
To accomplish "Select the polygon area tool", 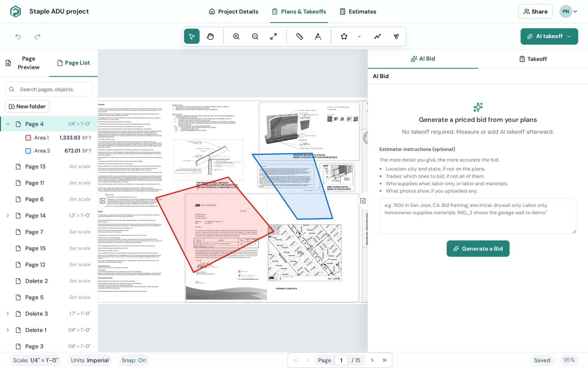I will 344,36.
